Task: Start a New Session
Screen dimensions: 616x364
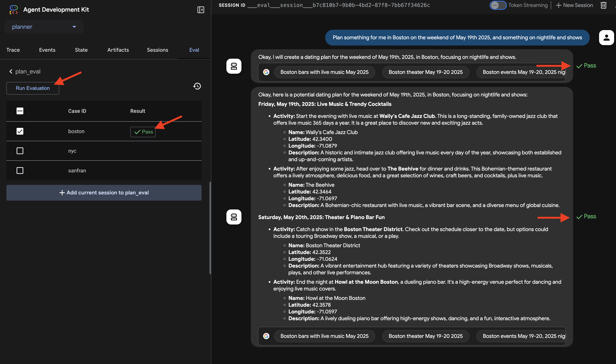Action: coord(574,5)
